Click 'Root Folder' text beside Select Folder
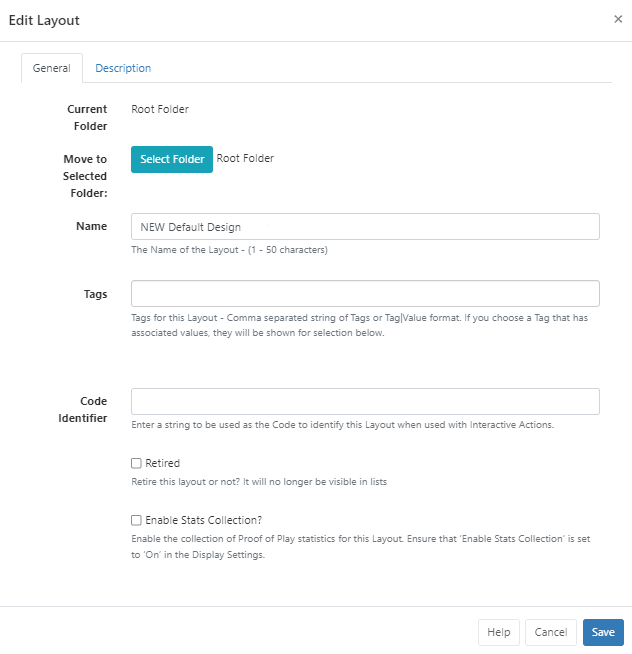 pos(245,158)
